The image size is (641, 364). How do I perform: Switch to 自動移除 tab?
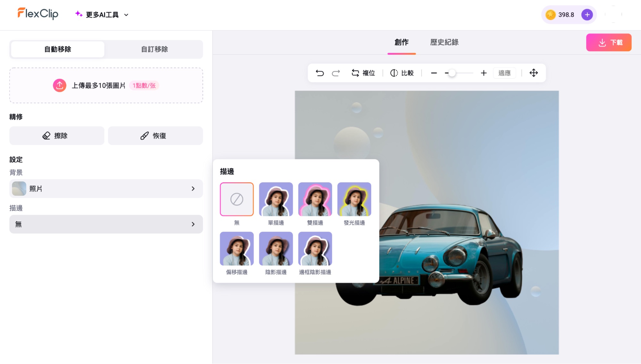pyautogui.click(x=58, y=49)
